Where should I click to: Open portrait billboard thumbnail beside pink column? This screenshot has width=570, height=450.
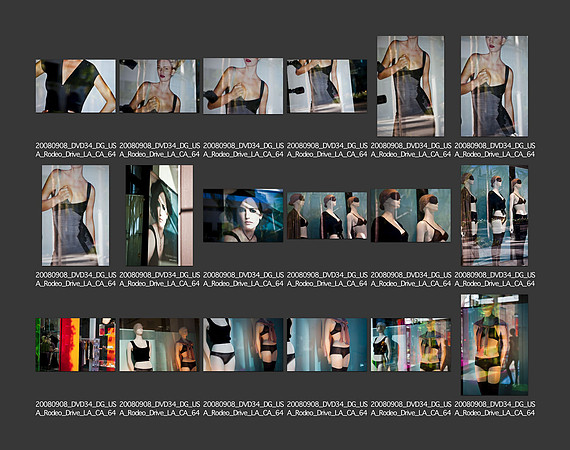(159, 216)
